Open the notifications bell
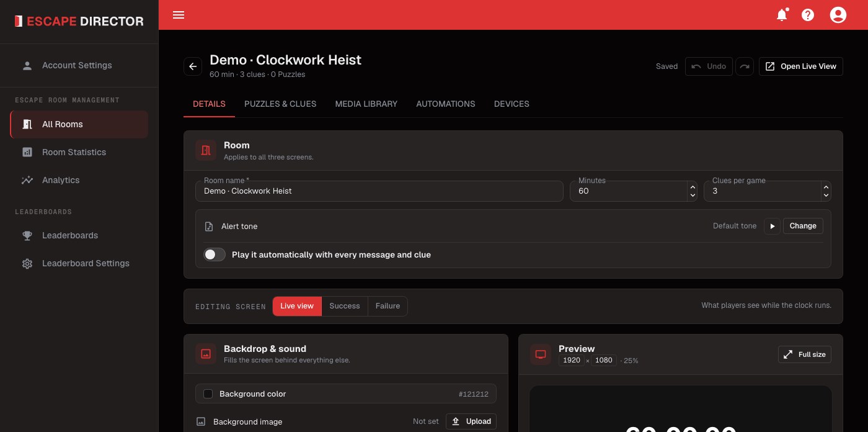Screen dimensions: 868x432 coord(782,15)
